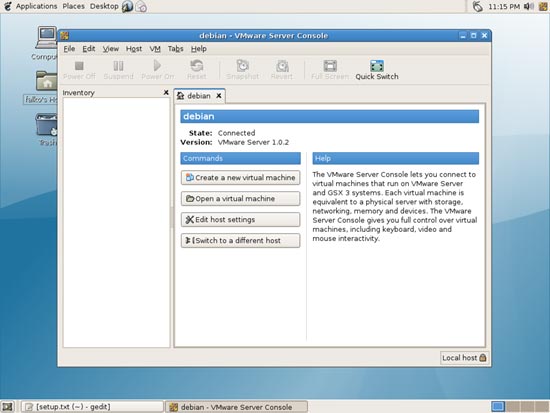Viewport: 550px width, 413px height.
Task: Select the Computer desktop icon
Action: [x=46, y=43]
